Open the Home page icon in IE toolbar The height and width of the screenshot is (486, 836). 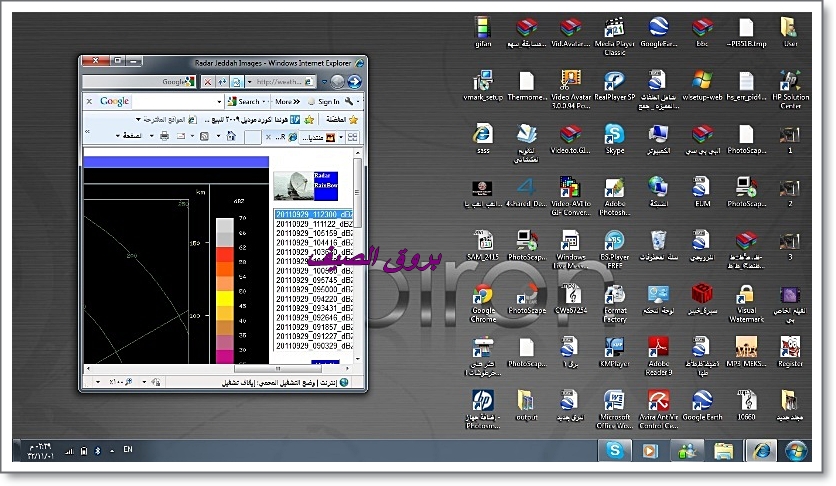(x=230, y=136)
